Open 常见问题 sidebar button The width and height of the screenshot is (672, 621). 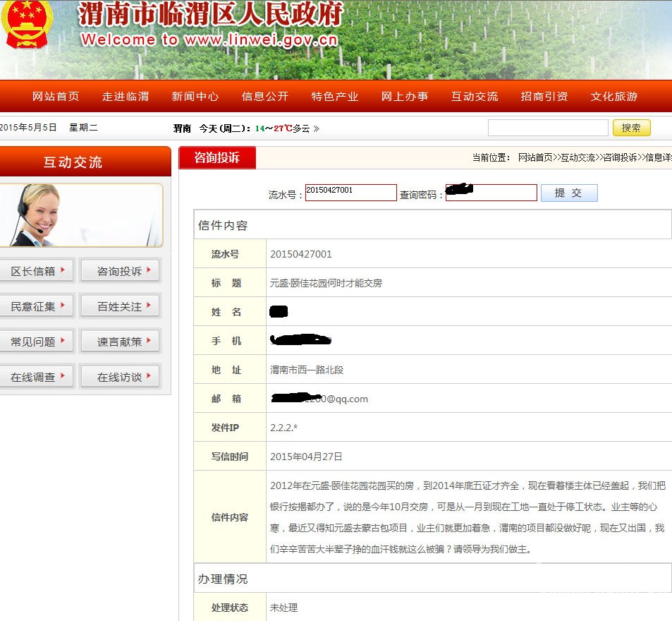click(37, 342)
